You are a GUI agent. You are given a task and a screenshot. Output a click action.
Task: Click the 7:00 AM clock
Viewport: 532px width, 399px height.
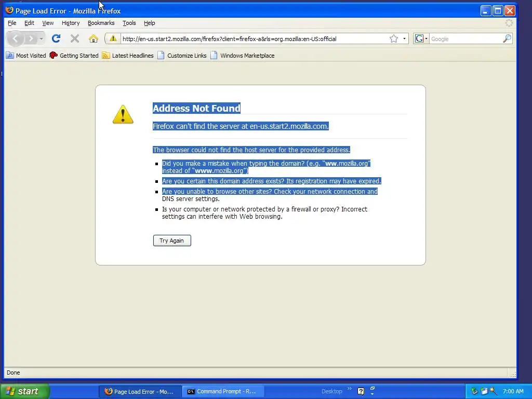513,391
